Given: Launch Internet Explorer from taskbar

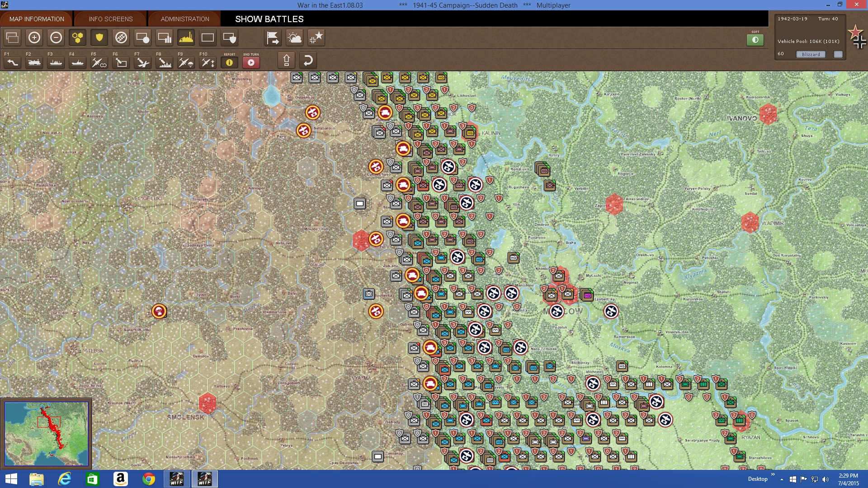Looking at the screenshot, I should pyautogui.click(x=65, y=479).
